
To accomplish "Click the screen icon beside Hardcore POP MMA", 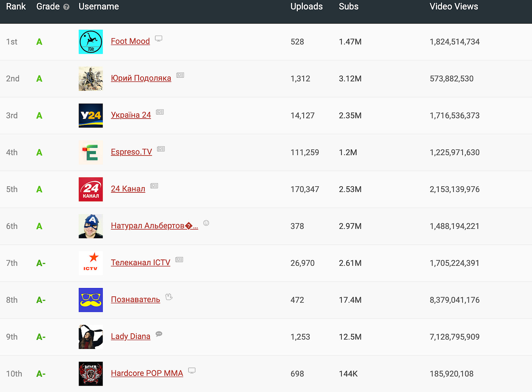I will click(x=192, y=370).
